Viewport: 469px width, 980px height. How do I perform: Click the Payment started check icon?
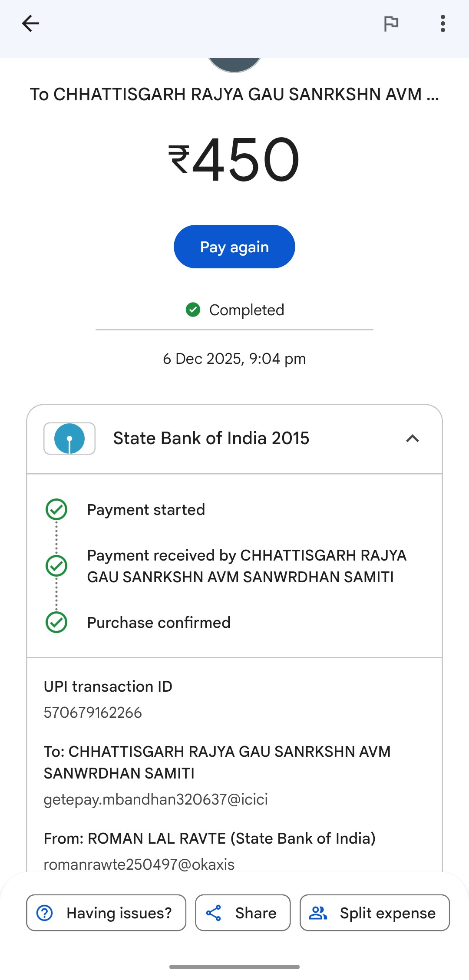56,509
